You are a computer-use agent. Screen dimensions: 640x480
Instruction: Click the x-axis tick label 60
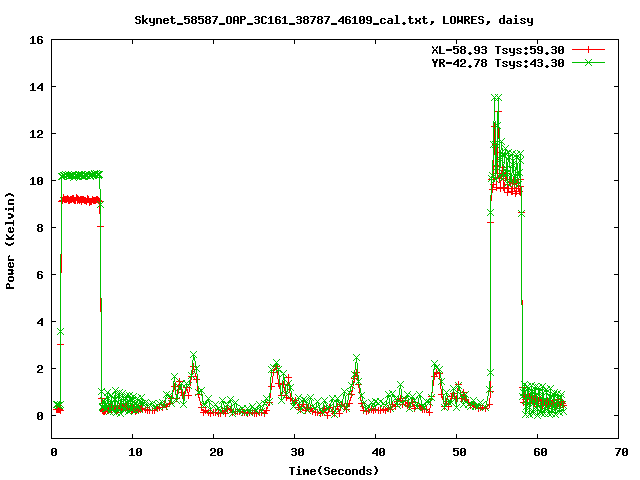[540, 452]
